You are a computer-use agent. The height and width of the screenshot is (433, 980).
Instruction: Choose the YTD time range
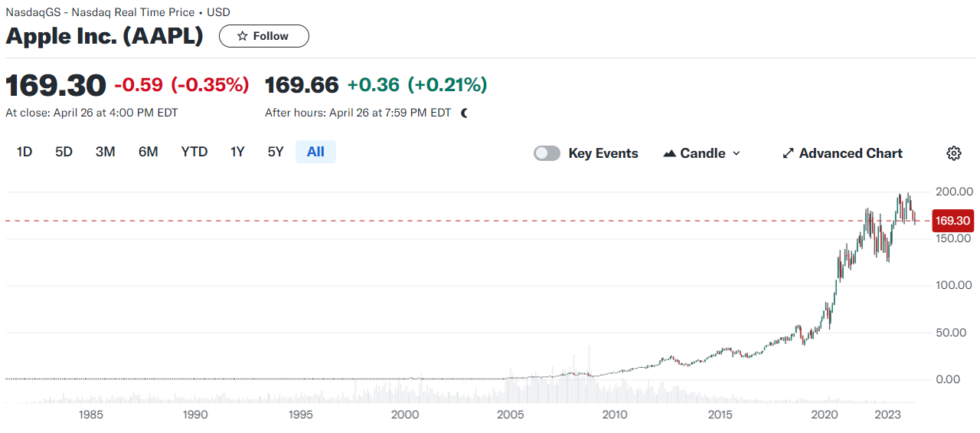pyautogui.click(x=194, y=152)
